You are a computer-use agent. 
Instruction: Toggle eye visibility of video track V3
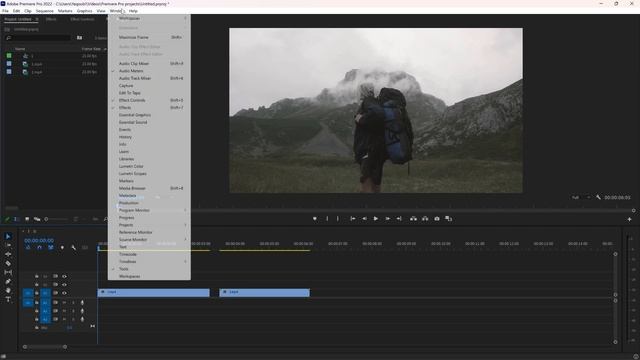click(x=64, y=276)
